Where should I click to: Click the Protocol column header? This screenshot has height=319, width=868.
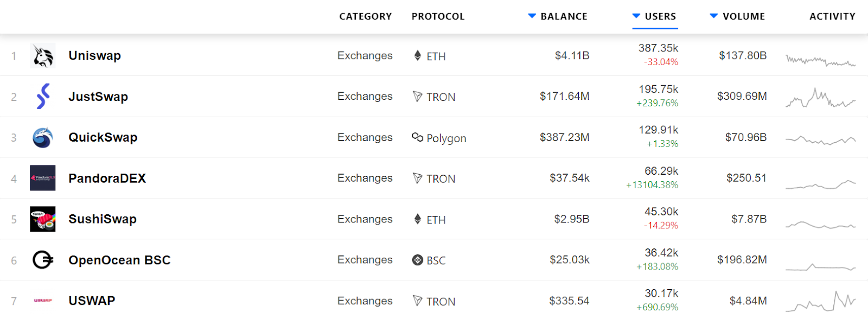(438, 16)
